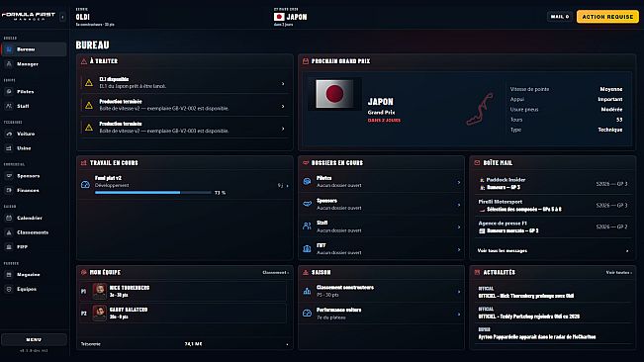
Task: Click the Sponsors sidebar icon
Action: point(9,176)
